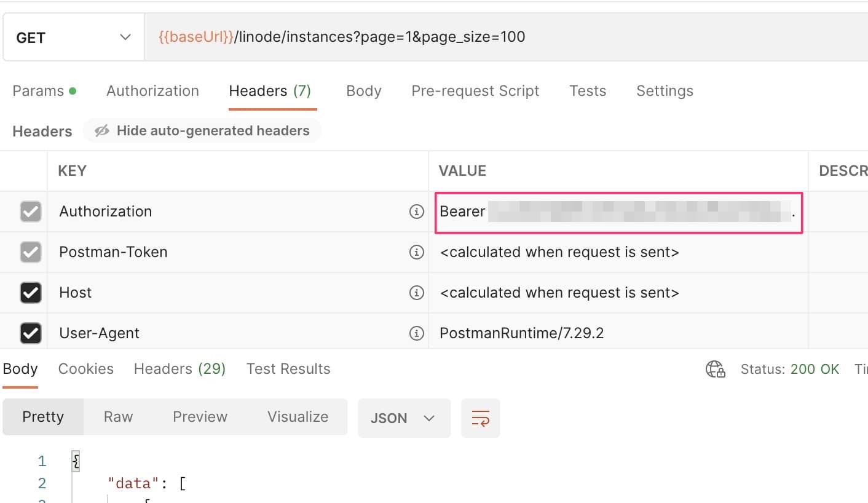The height and width of the screenshot is (503, 868).
Task: Click the info icon next to Host header
Action: 416,293
